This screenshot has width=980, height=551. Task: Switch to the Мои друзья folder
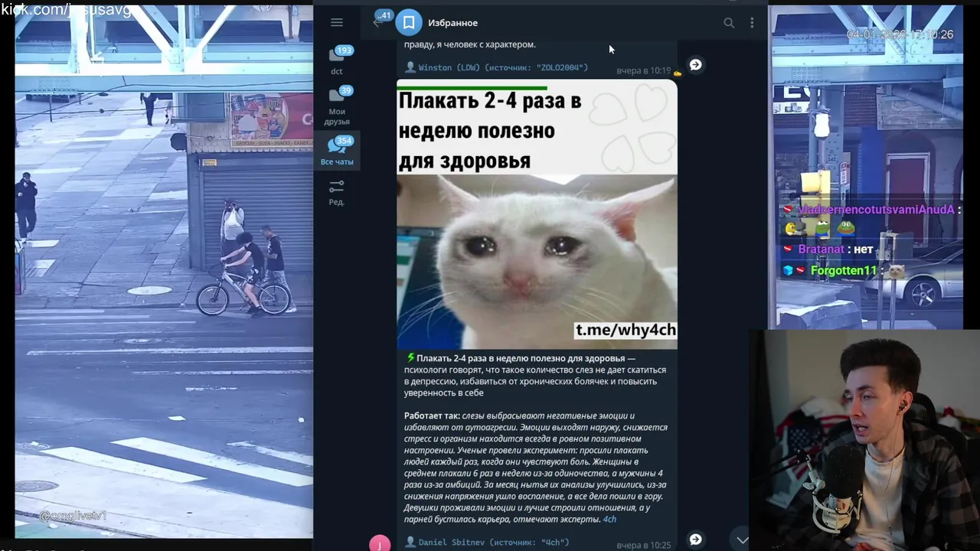point(337,106)
